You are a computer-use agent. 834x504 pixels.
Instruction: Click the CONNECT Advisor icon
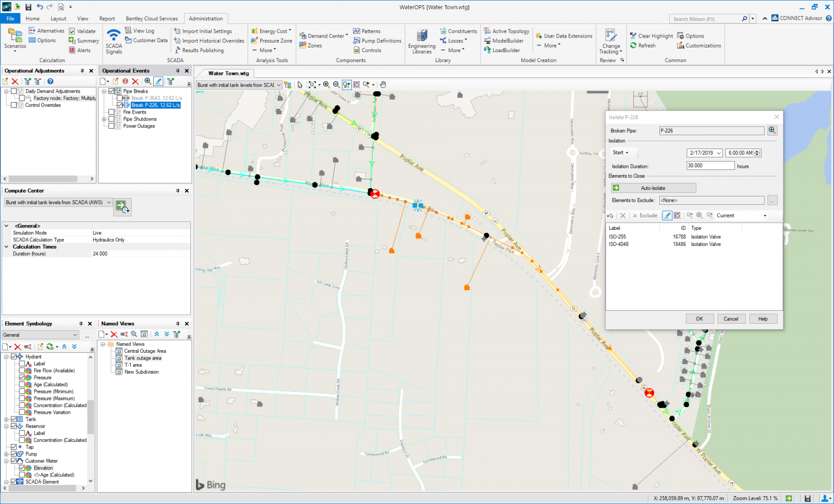click(775, 18)
